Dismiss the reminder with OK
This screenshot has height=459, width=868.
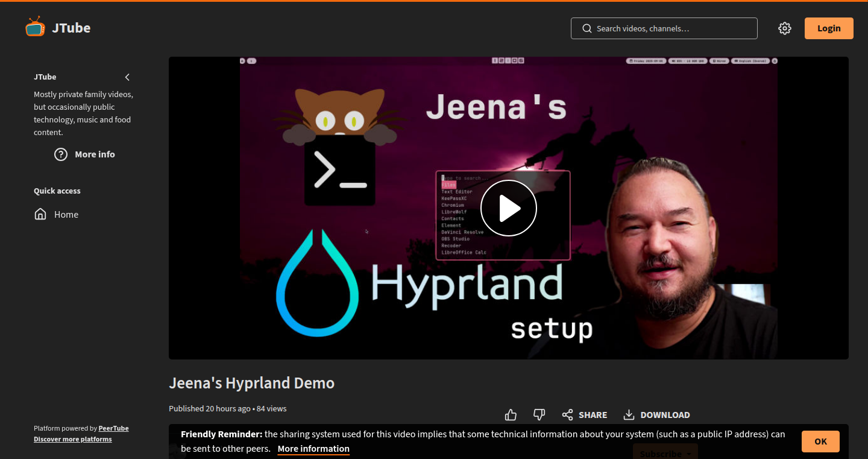(820, 442)
